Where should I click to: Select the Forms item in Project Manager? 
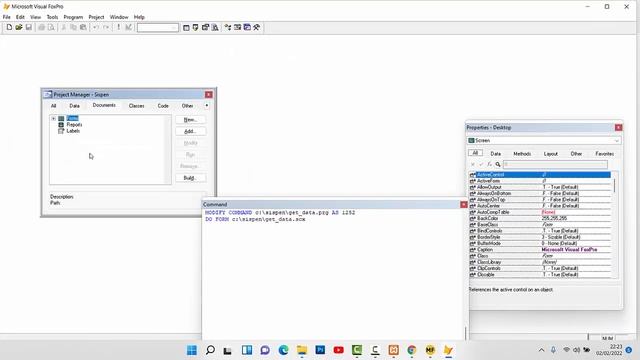click(72, 118)
